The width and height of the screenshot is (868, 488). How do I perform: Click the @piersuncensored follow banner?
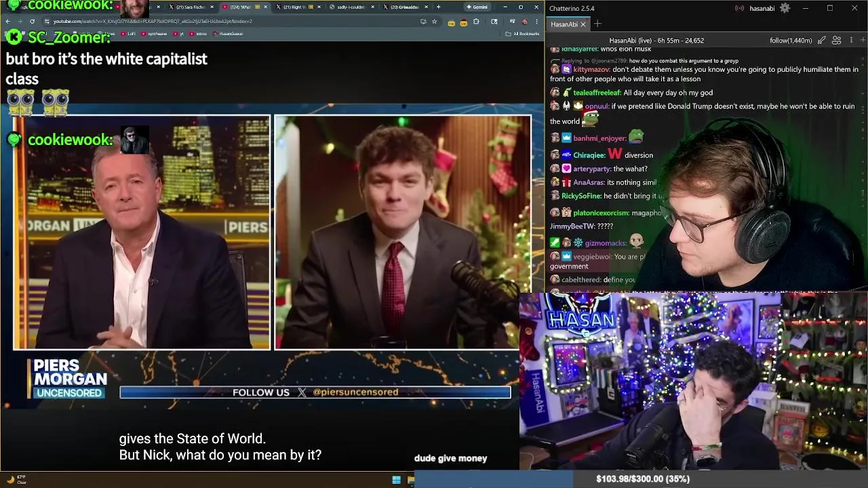coord(315,392)
